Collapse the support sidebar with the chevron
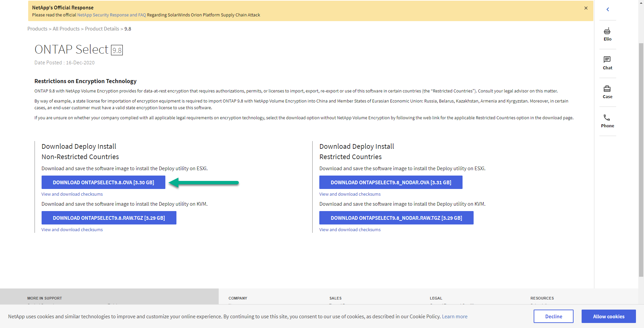 [608, 9]
